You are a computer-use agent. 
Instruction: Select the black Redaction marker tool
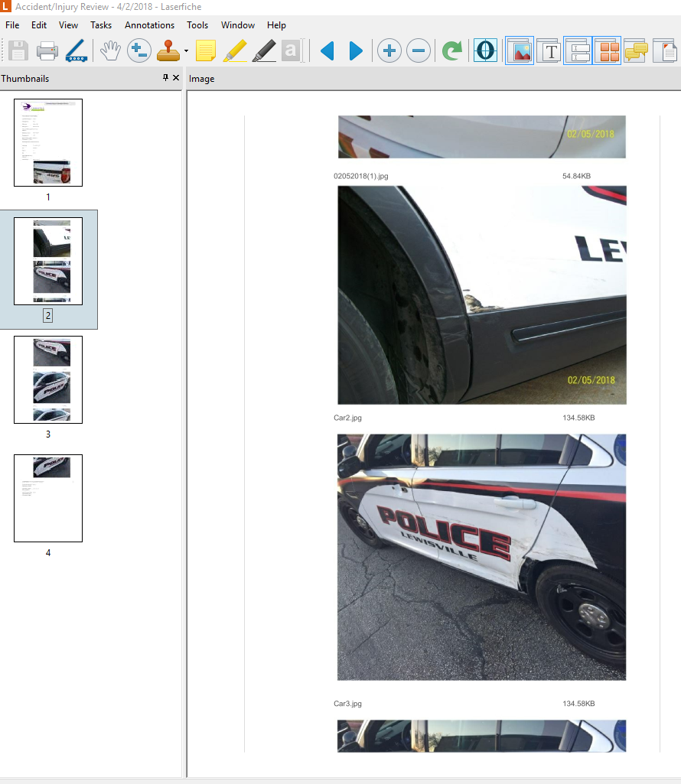[264, 50]
